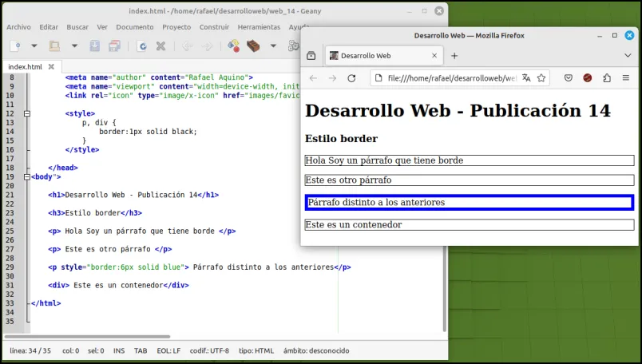Reload the current file from disk

coord(141,45)
